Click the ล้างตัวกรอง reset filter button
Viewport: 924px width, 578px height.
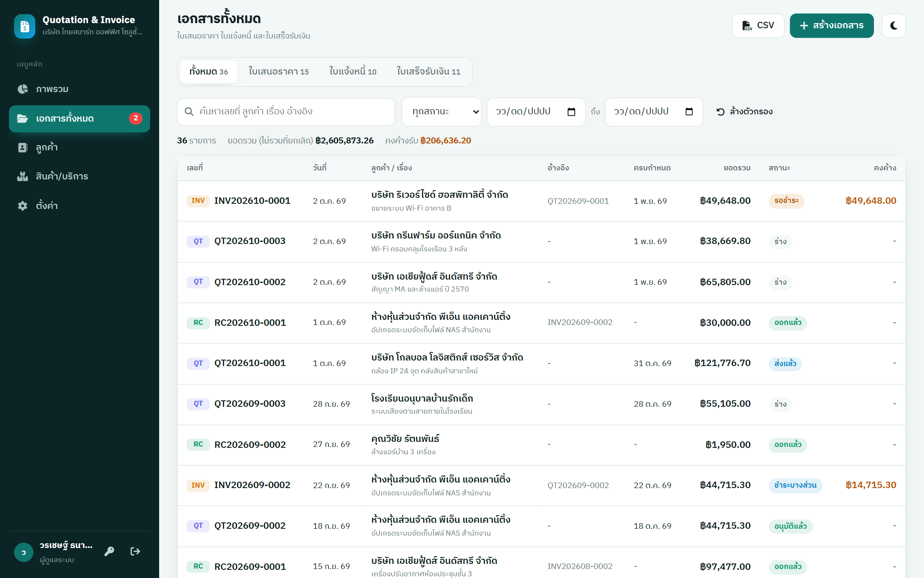(x=745, y=112)
